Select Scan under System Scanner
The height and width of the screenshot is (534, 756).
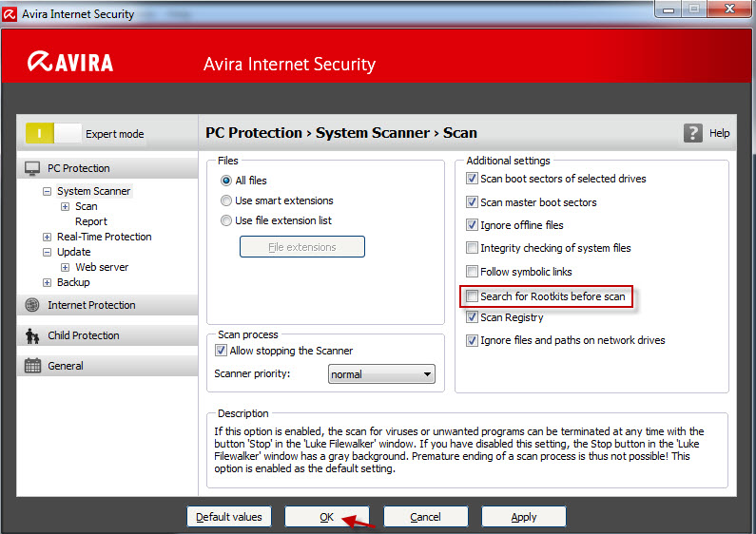click(87, 206)
